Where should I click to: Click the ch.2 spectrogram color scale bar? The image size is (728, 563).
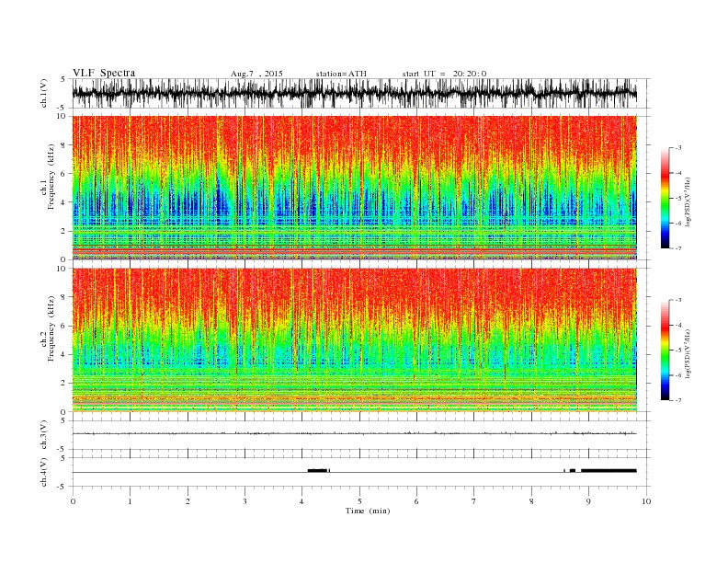pyautogui.click(x=665, y=350)
